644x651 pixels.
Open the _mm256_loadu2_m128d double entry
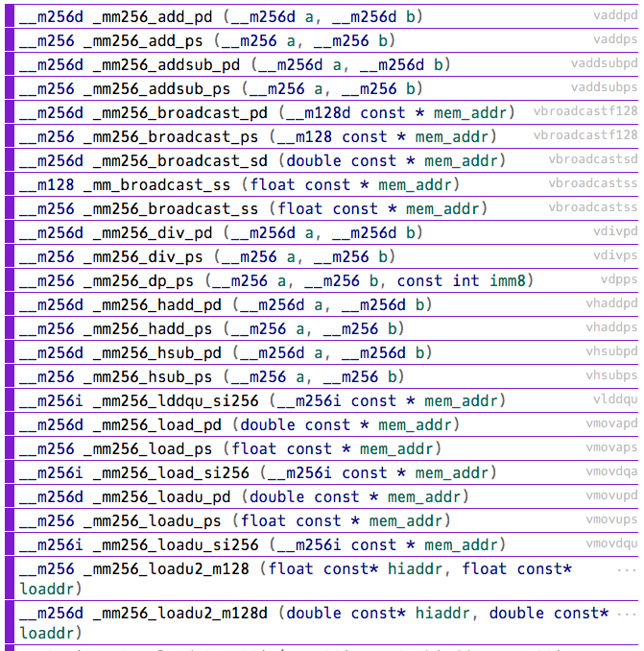click(322, 623)
